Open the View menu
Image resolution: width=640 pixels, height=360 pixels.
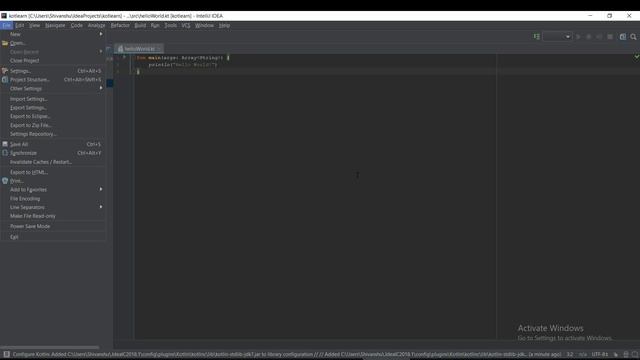coord(34,25)
